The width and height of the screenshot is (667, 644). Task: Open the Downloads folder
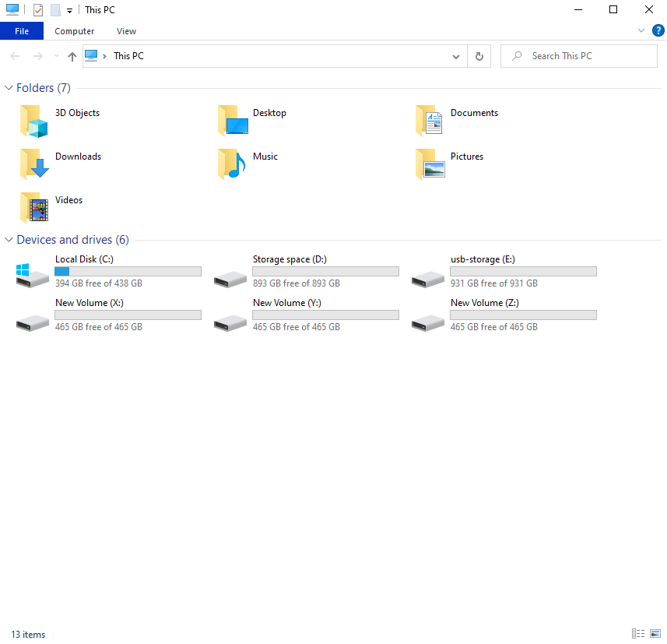point(78,156)
